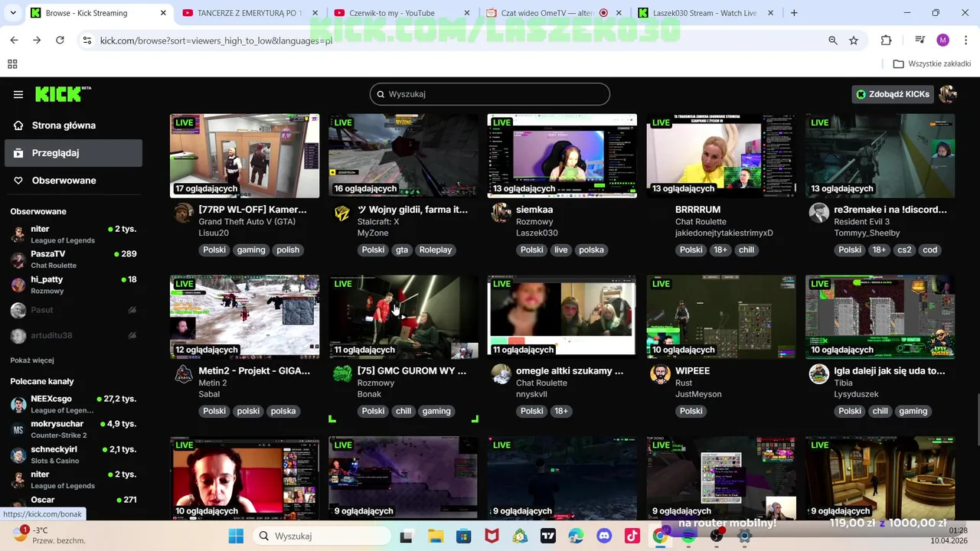Open Lysyduszek channel avatar
The image size is (980, 551).
819,374
